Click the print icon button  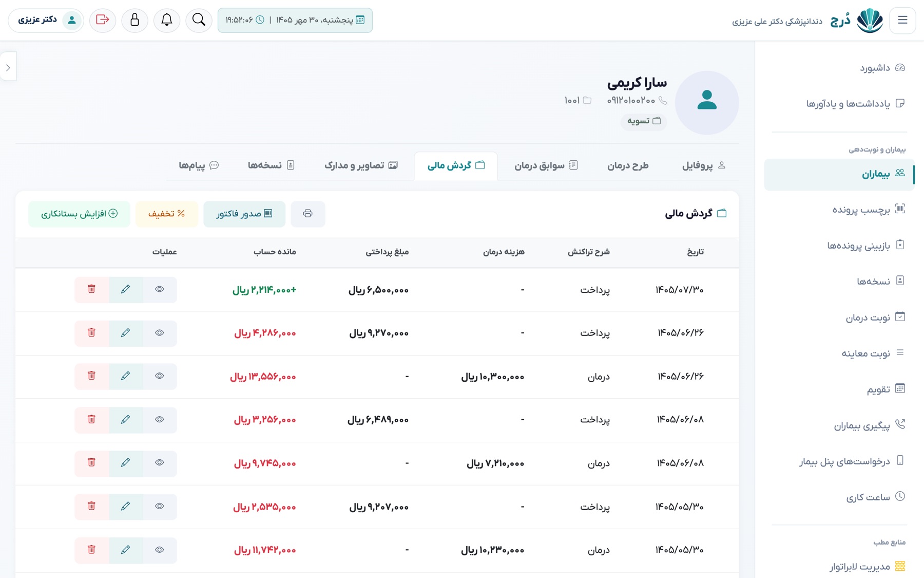click(x=308, y=214)
